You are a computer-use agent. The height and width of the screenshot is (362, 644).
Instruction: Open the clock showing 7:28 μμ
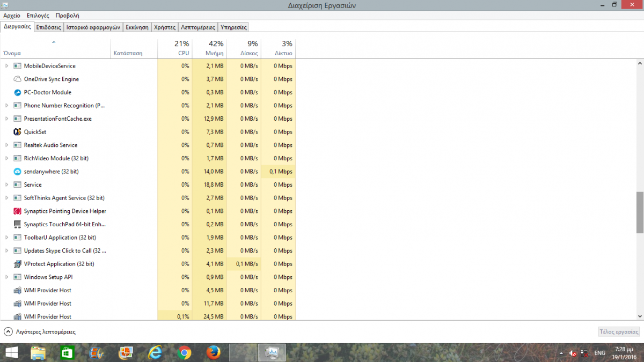(x=624, y=352)
